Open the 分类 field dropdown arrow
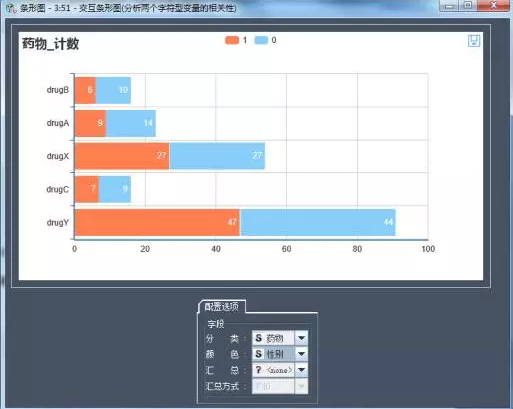513x409 pixels. 301,338
